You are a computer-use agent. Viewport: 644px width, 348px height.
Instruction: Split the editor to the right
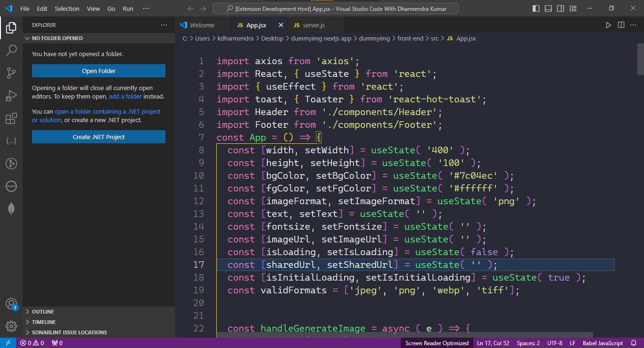[x=621, y=25]
